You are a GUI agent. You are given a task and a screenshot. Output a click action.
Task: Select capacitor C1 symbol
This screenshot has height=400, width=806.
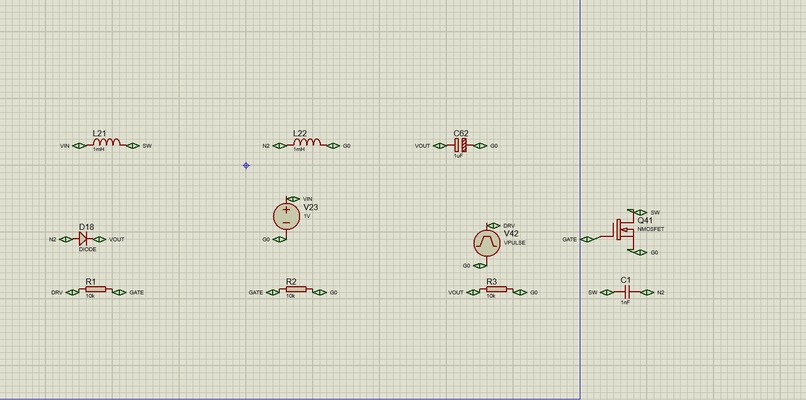(x=626, y=293)
